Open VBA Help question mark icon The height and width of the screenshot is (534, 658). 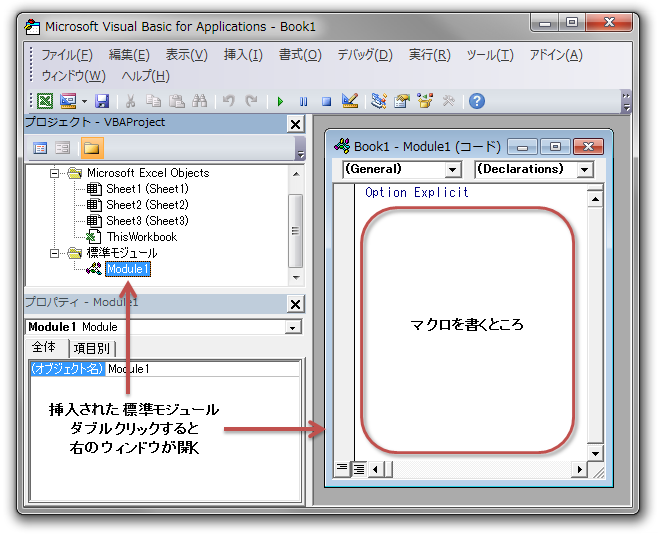coord(477,101)
